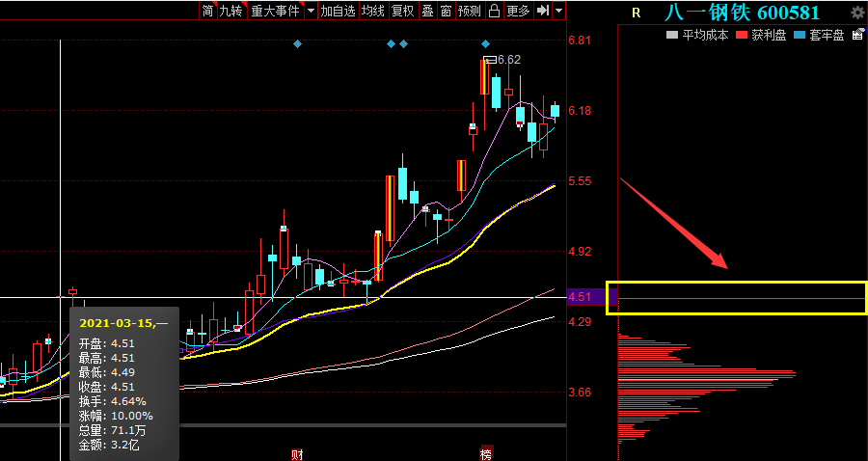Click the 涨幅: 10.00% row in tooltip
The height and width of the screenshot is (461, 868).
tap(116, 416)
